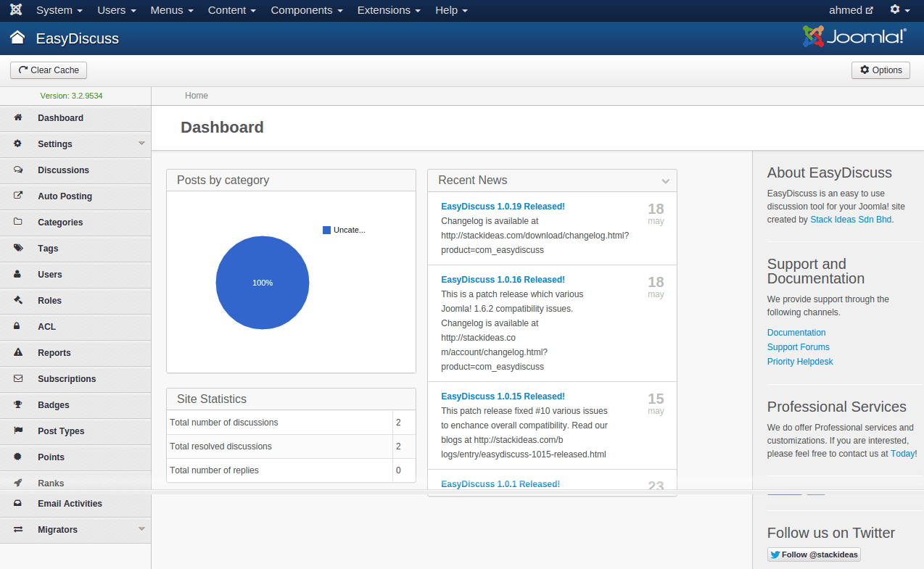924x569 pixels.
Task: Click the Follow @stackideas Twitter button
Action: pos(814,555)
